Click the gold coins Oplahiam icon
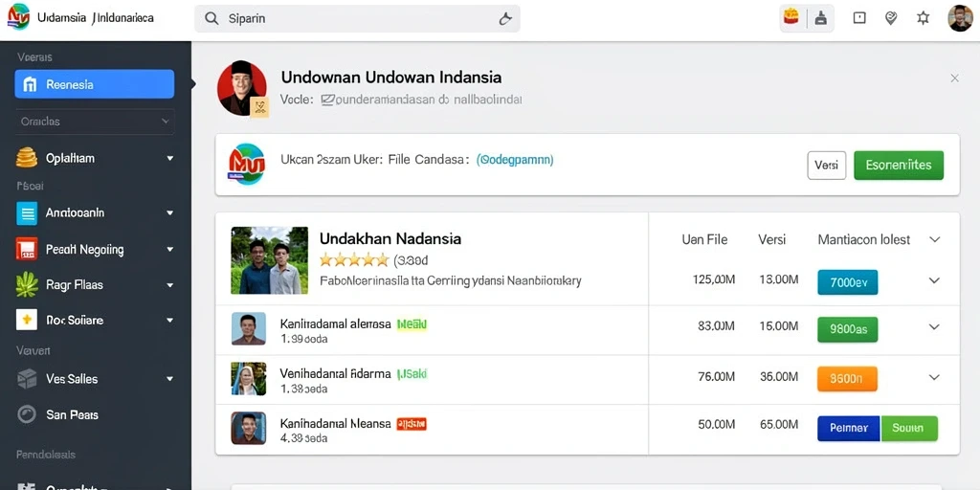This screenshot has width=980, height=490. pos(26,158)
